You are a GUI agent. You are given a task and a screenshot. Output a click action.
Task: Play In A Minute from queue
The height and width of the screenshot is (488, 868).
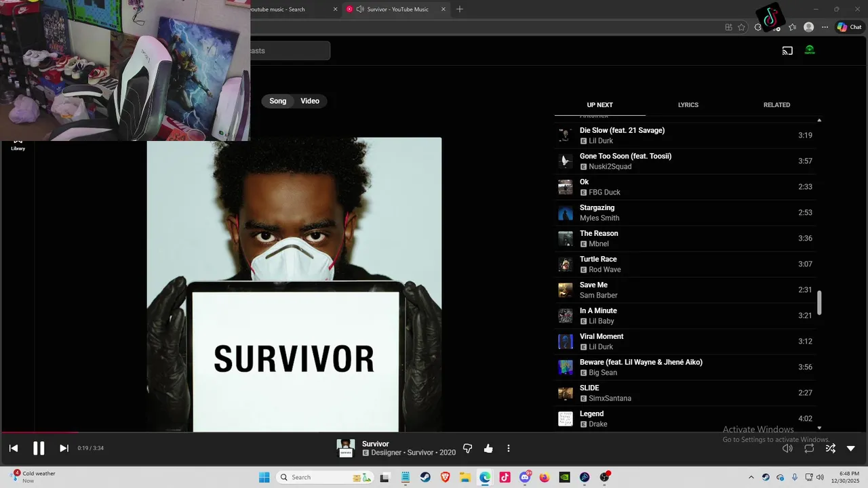[685, 316]
